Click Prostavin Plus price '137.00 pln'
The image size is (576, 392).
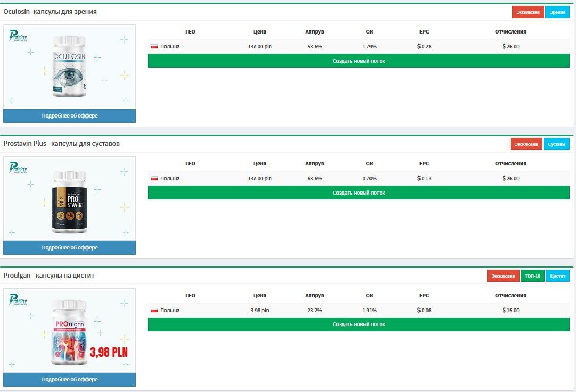[260, 178]
